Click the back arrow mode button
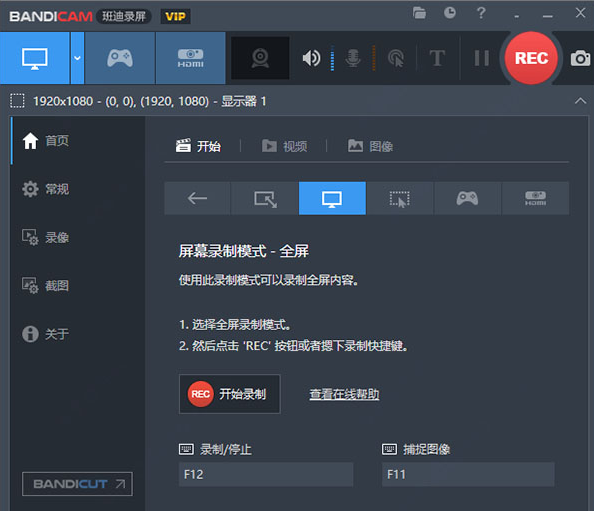Screen dimensions: 594x511 (x=197, y=198)
